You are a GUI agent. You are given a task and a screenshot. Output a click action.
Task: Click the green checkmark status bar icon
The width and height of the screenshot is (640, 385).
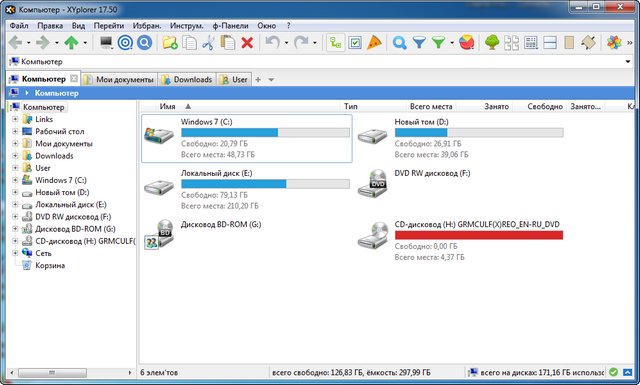pyautogui.click(x=613, y=372)
